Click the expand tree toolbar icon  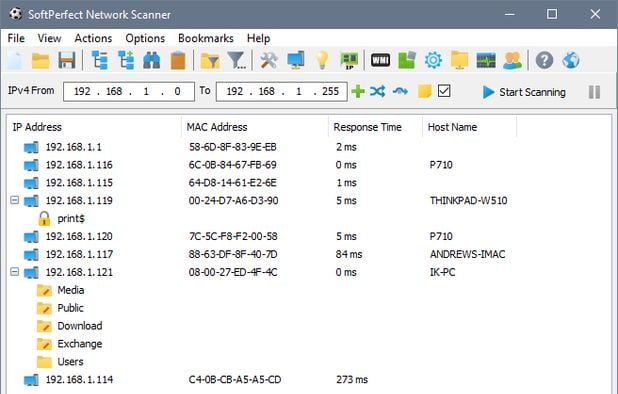click(126, 60)
